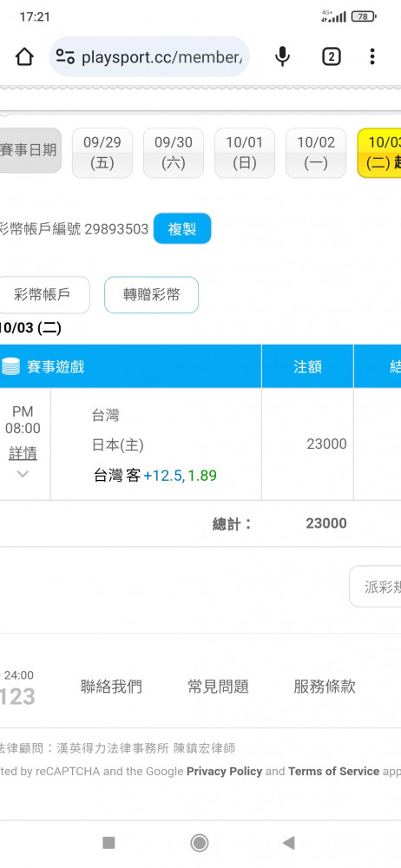Click the account number 29893503 text
The height and width of the screenshot is (868, 401).
[x=116, y=229]
